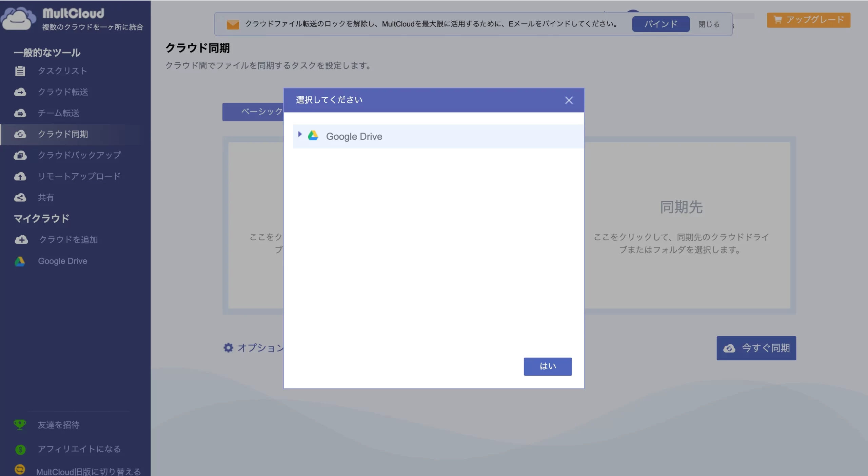Dismiss banner with 閉じる link
Image resolution: width=868 pixels, height=476 pixels.
pos(709,24)
